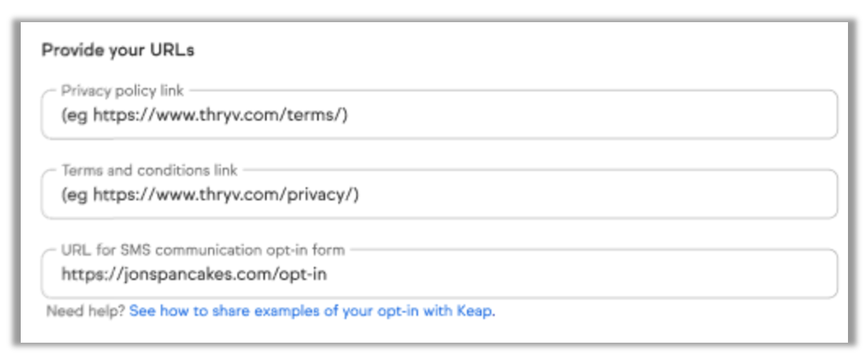Screen dimensions: 868x362
Task: Focus the SMS opt-in form URL field
Action: point(439,274)
